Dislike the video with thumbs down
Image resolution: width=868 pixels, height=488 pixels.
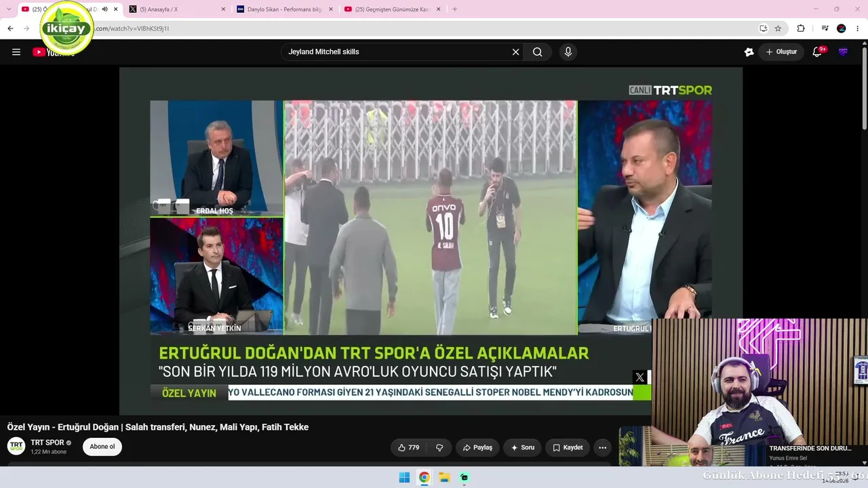[x=439, y=447]
